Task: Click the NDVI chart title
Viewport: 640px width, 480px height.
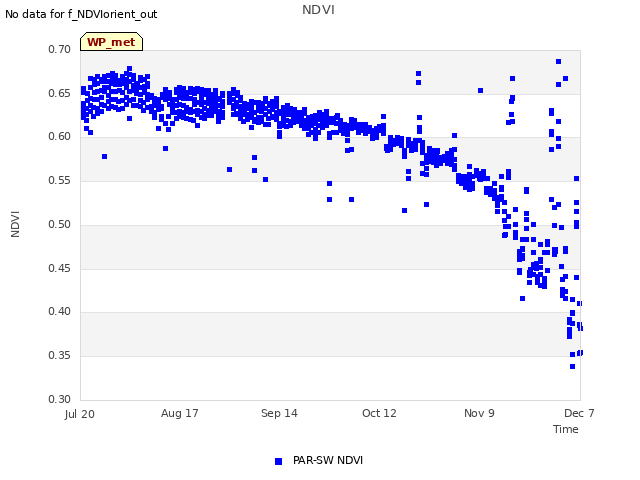Action: 318,10
